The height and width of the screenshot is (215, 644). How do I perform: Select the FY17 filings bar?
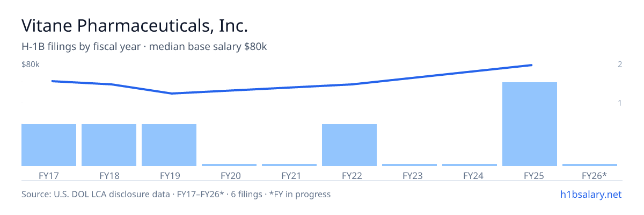click(49, 145)
